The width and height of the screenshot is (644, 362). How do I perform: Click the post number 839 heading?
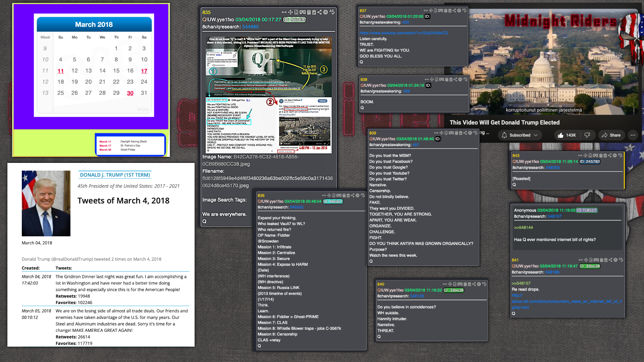373,133
